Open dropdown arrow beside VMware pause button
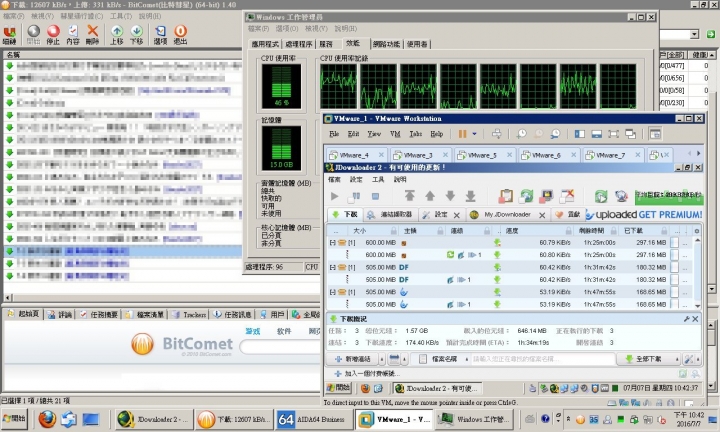720x432 pixels. pos(474,134)
